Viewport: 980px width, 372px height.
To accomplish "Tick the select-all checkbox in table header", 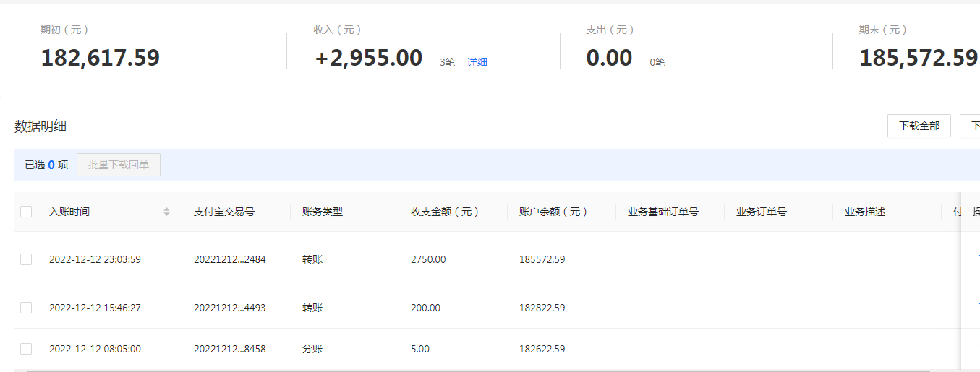I will 26,212.
